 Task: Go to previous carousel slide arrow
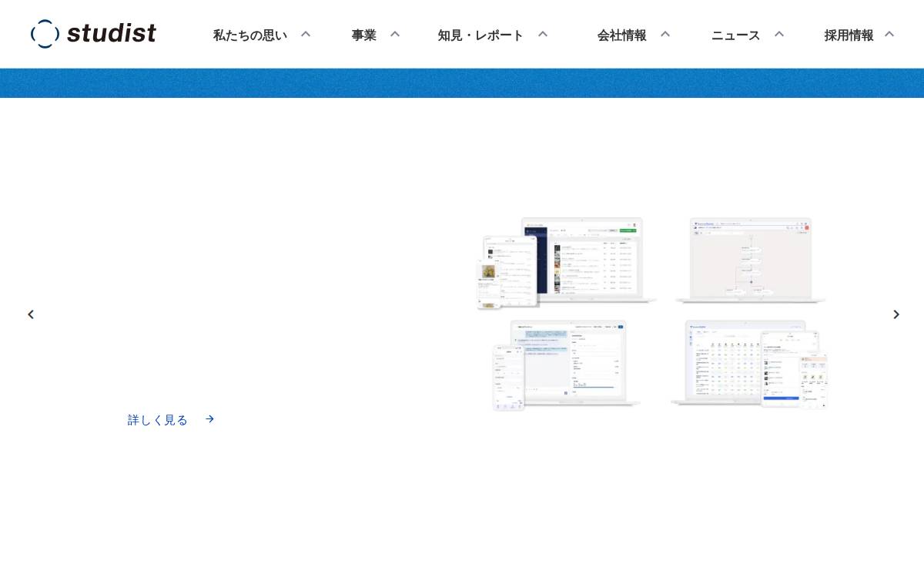(x=31, y=314)
